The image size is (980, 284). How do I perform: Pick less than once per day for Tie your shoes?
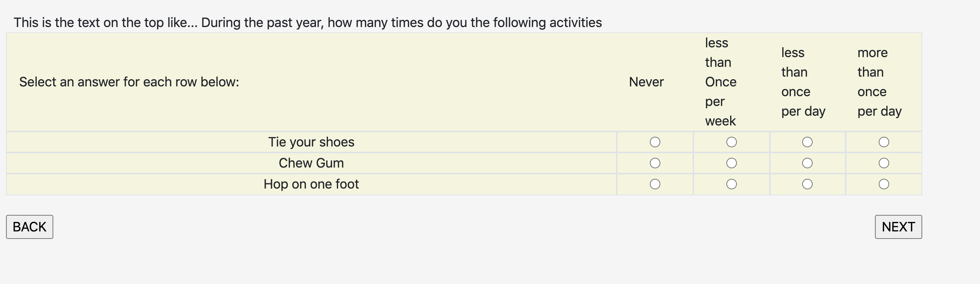pyautogui.click(x=807, y=142)
